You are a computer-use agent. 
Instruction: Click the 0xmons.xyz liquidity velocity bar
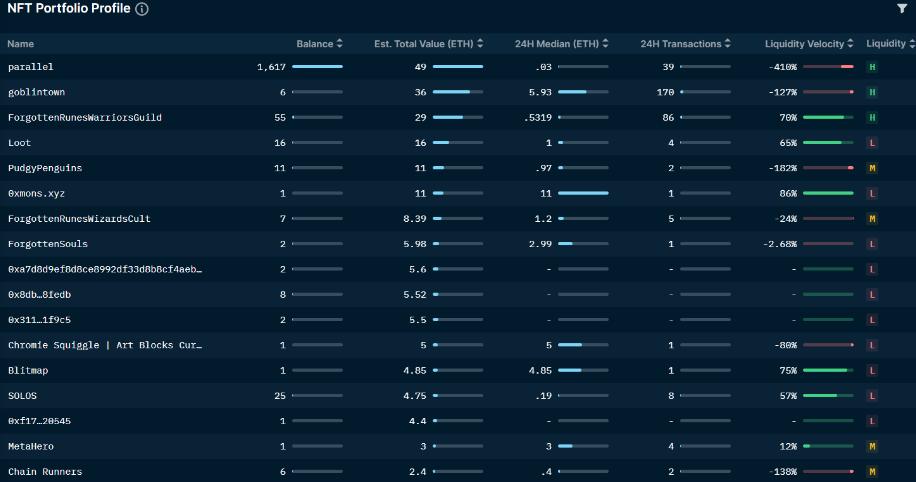point(828,193)
